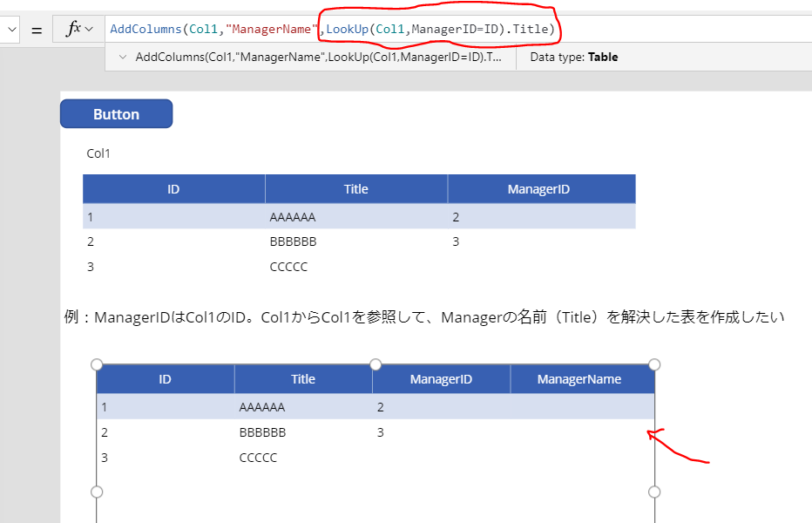Click the ManagerName column header

pos(583,379)
